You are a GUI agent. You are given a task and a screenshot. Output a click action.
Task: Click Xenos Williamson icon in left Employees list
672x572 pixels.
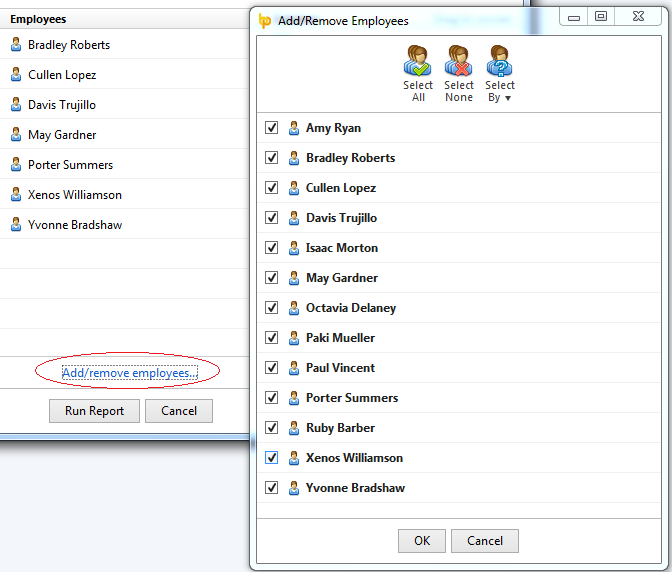coord(16,194)
